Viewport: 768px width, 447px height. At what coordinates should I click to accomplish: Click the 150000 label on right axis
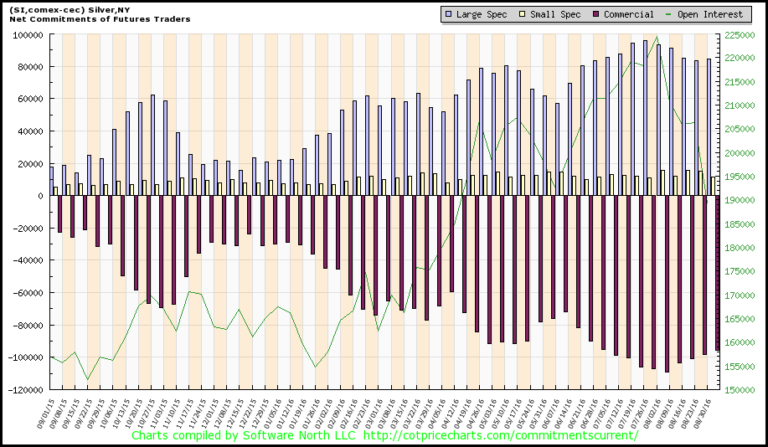740,390
